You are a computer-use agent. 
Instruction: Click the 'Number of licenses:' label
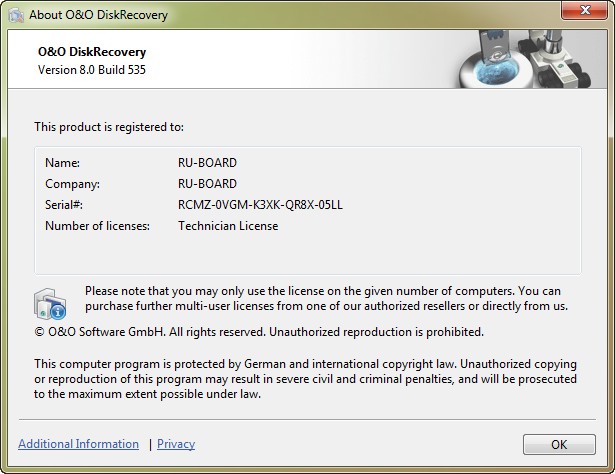point(97,226)
